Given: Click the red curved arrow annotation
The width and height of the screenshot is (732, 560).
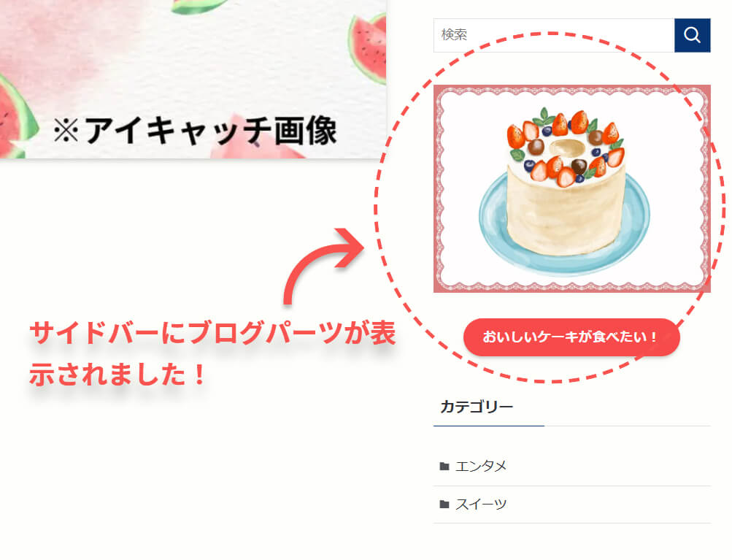Looking at the screenshot, I should pos(323,265).
